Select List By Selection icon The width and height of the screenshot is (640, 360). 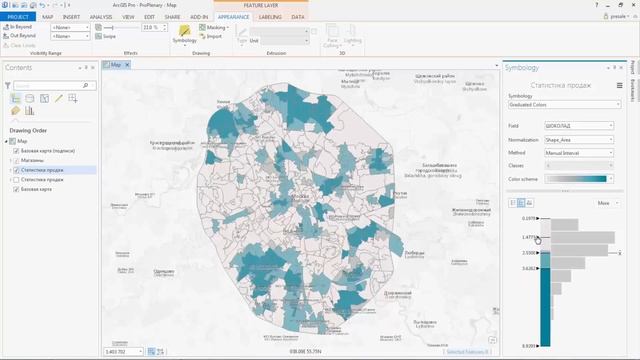click(44, 98)
